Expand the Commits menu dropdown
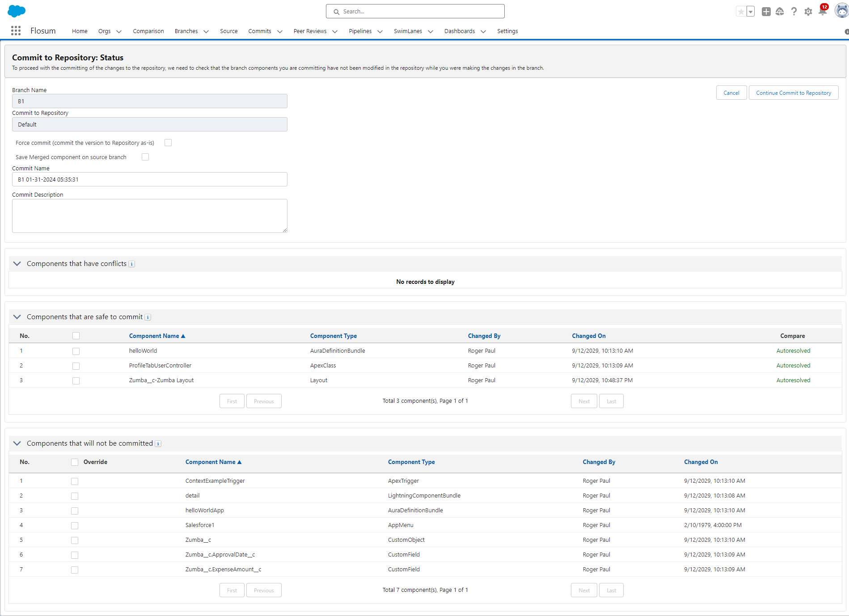This screenshot has height=616, width=849. click(x=280, y=31)
